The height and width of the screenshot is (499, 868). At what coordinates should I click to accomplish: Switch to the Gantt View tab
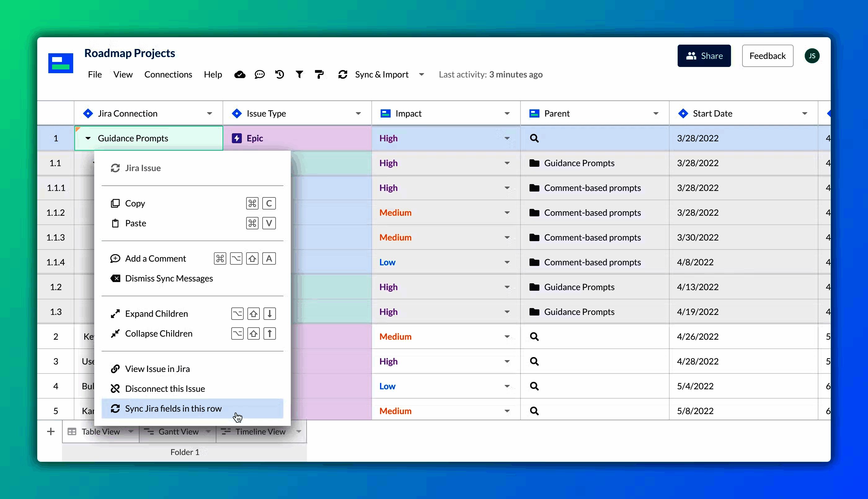click(x=178, y=431)
